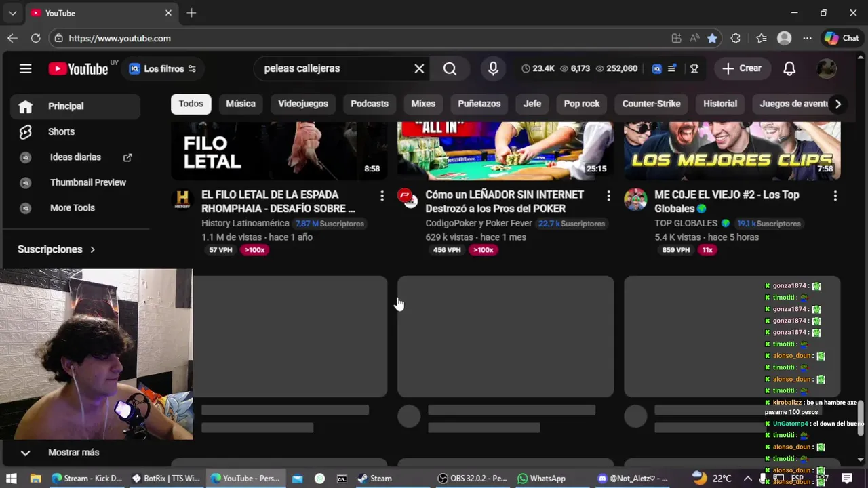Open CodigoPoker y Poker Fever channel name
Screen dimensions: 868x488
point(479,223)
